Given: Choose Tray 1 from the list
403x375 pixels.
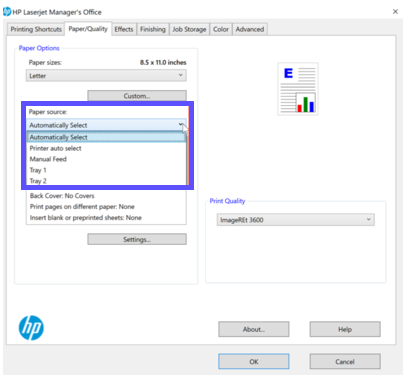Looking at the screenshot, I should click(106, 170).
